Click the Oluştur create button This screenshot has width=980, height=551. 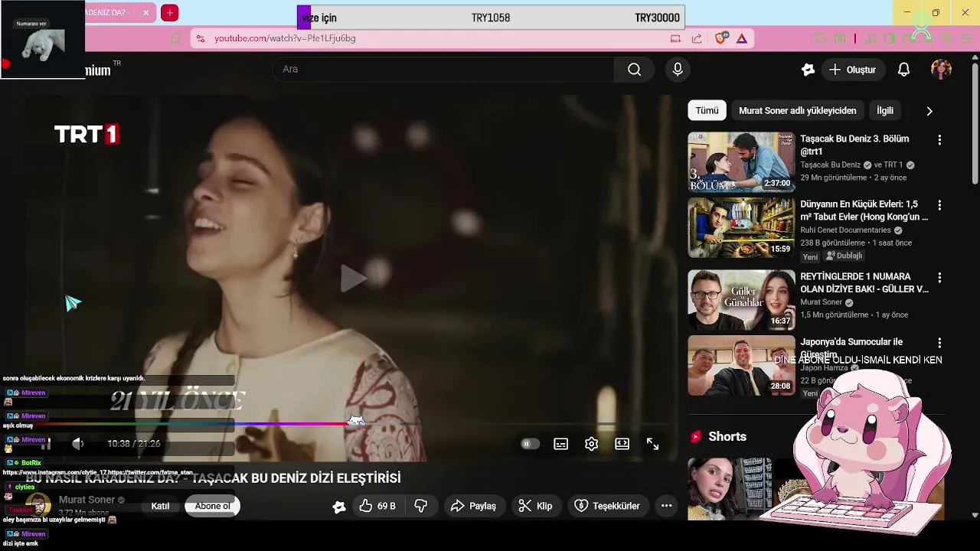[852, 70]
